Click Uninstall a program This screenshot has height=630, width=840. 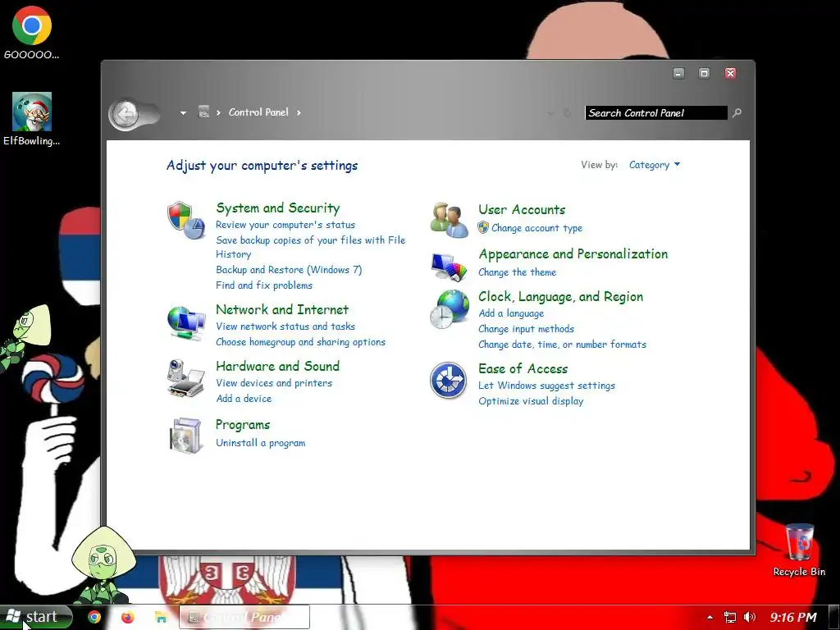tap(260, 443)
